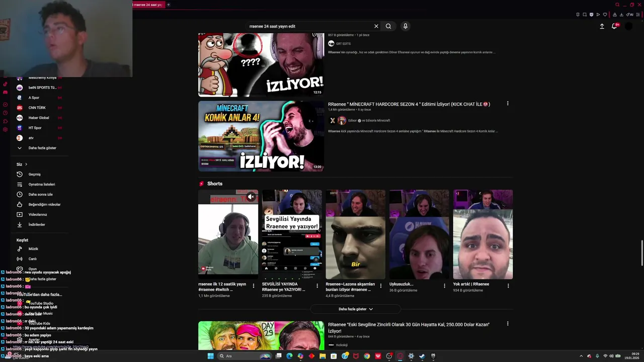
Task: Open CRT EDITS channel link
Action: tap(343, 44)
